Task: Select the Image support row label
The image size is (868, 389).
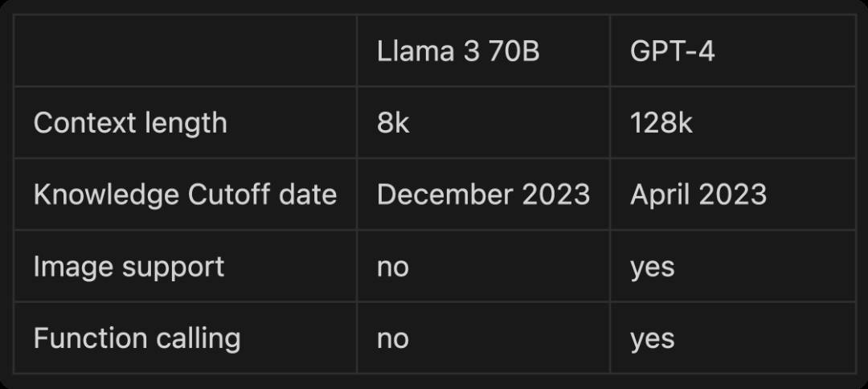Action: click(x=129, y=267)
